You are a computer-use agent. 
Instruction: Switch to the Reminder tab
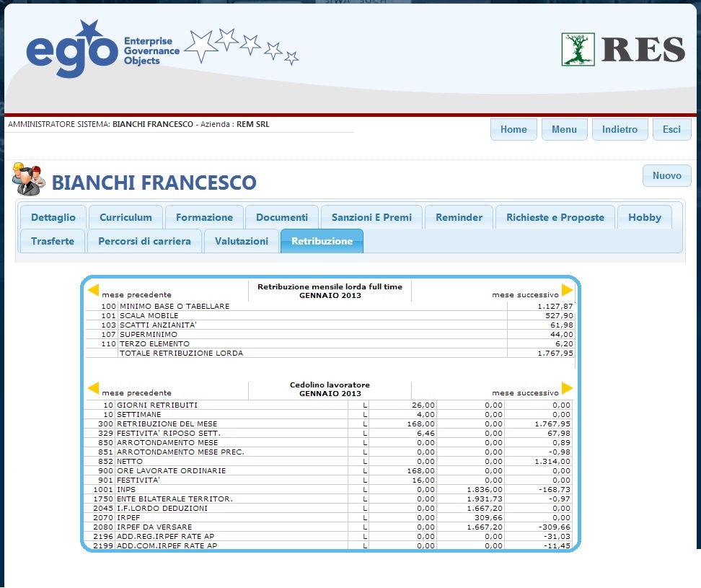click(x=459, y=217)
